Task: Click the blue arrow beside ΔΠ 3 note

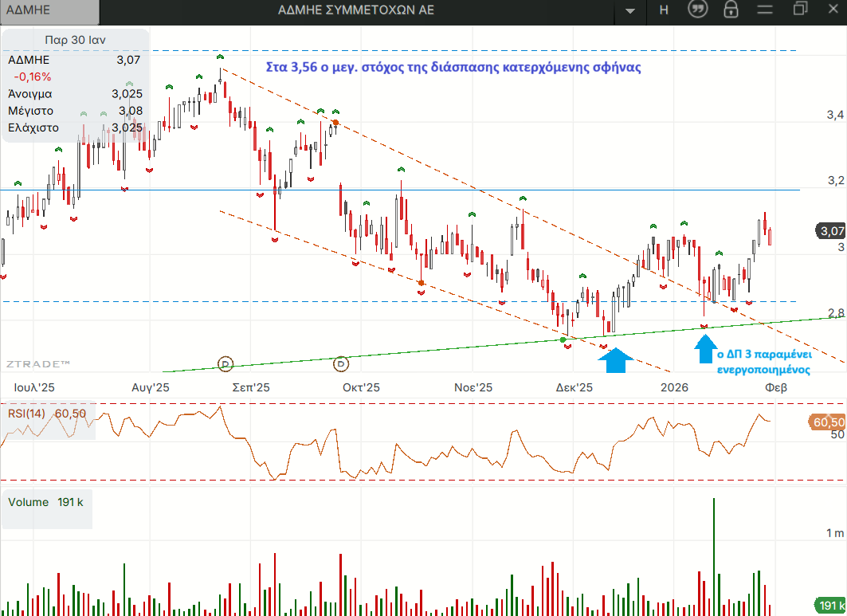Action: [705, 349]
